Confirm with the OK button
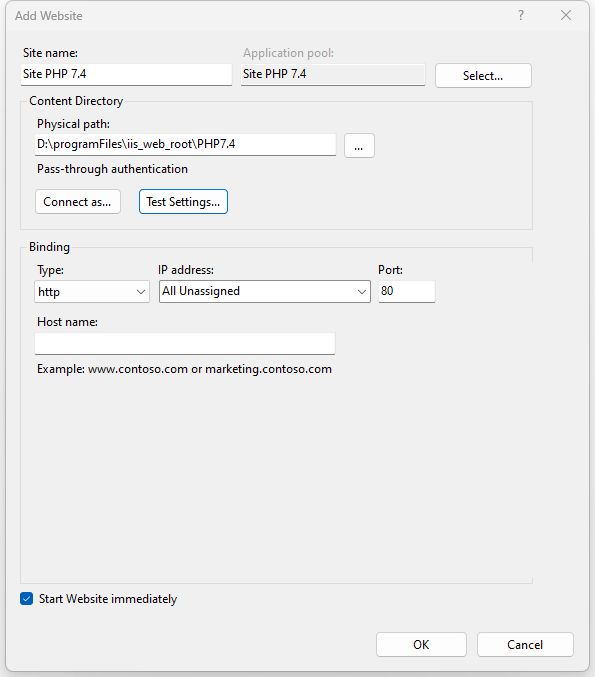This screenshot has height=677, width=595. tap(421, 645)
